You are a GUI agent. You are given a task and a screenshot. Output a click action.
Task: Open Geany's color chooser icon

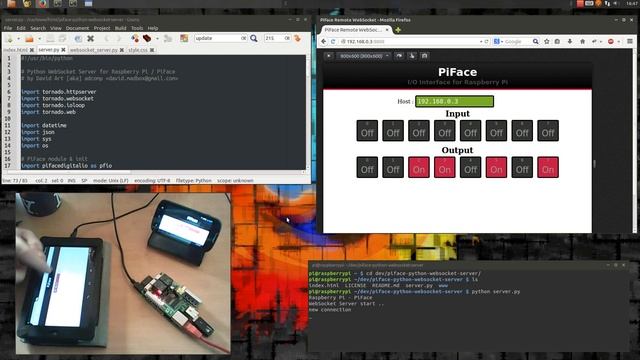pyautogui.click(x=184, y=38)
